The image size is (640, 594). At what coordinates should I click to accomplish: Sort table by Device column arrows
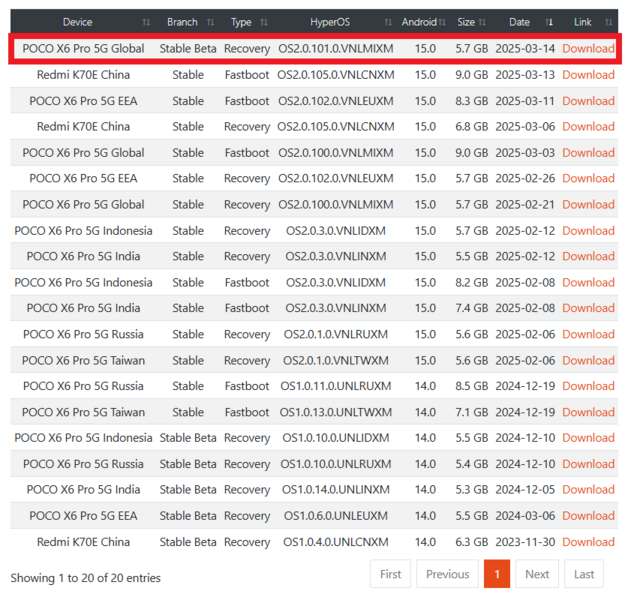(x=146, y=22)
